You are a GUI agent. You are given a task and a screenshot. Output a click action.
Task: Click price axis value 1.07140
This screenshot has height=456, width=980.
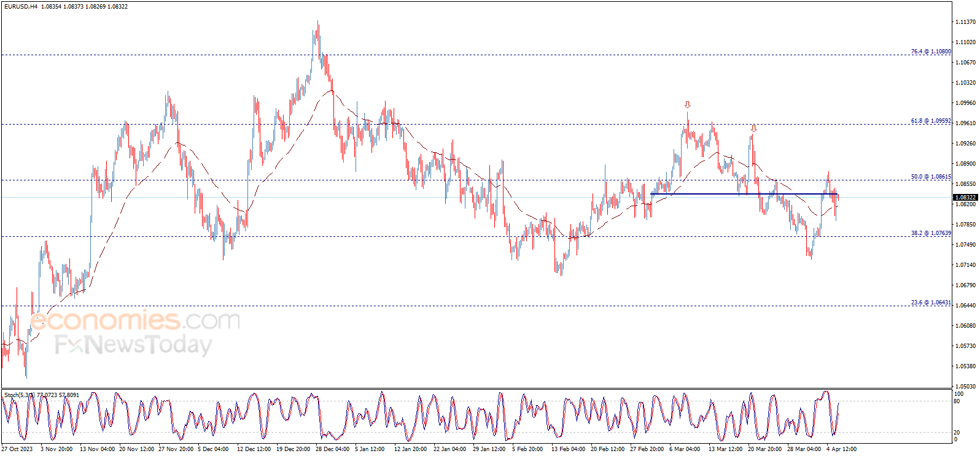(x=965, y=265)
